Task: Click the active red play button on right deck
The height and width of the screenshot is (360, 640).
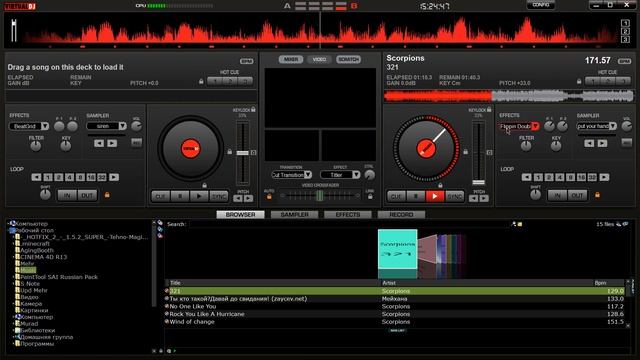Action: 435,196
